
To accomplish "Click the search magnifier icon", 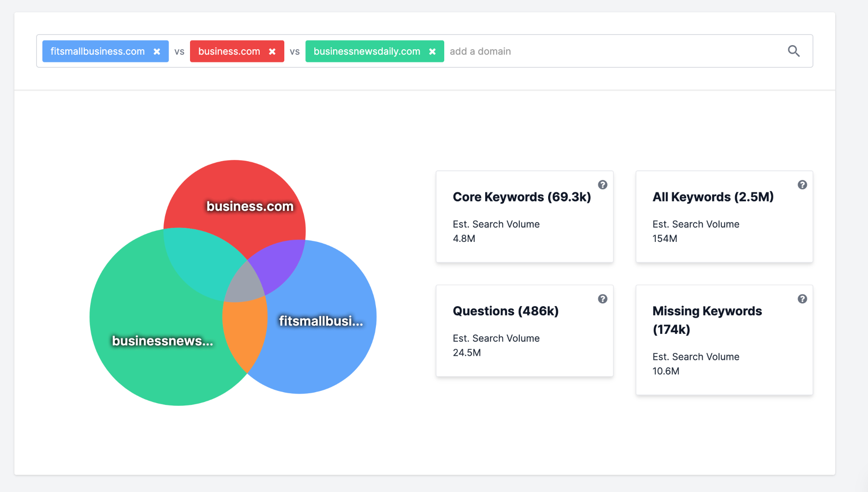I will (794, 51).
